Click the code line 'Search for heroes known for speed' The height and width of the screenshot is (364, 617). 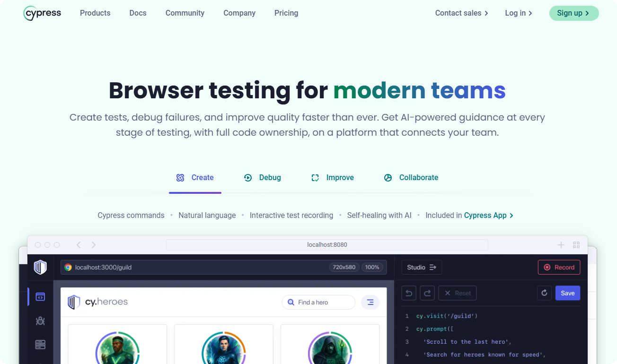pyautogui.click(x=485, y=355)
